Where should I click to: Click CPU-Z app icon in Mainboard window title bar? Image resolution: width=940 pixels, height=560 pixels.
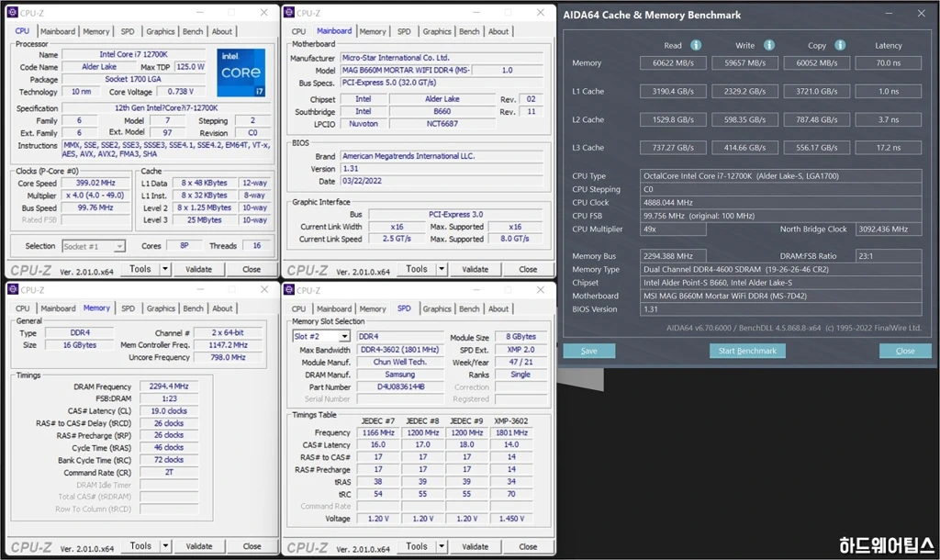(x=289, y=13)
